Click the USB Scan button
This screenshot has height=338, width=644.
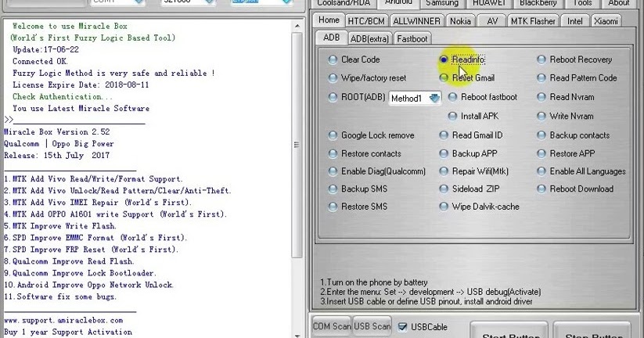372,326
